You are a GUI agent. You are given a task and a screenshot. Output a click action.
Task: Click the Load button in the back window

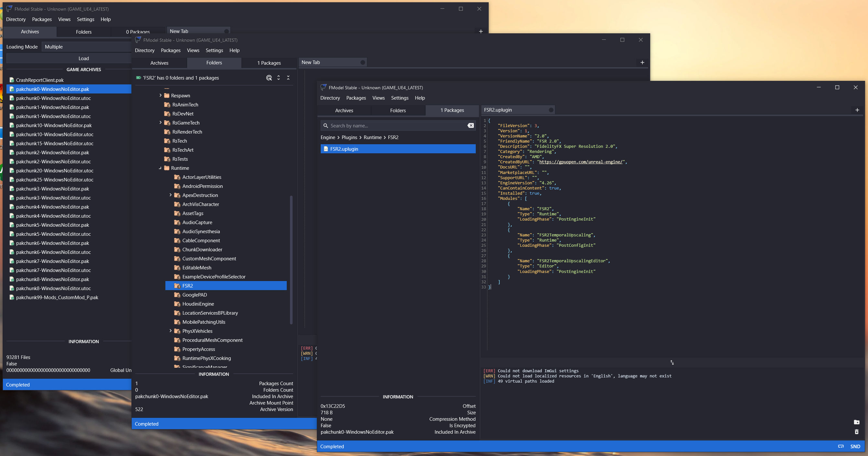(69, 59)
